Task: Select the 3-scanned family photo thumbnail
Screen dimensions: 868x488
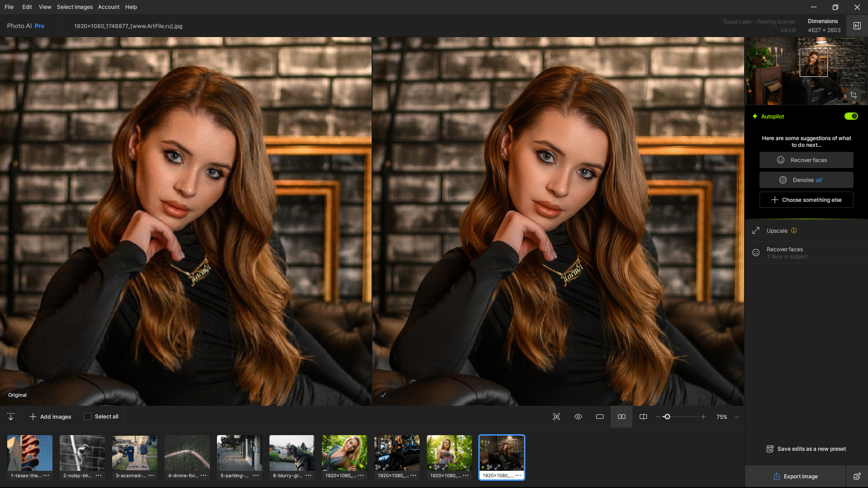Action: (x=135, y=453)
